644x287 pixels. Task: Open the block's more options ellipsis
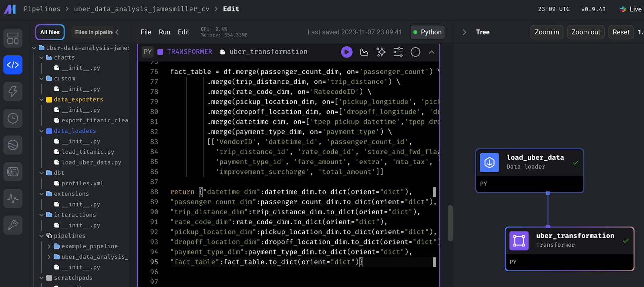[415, 52]
